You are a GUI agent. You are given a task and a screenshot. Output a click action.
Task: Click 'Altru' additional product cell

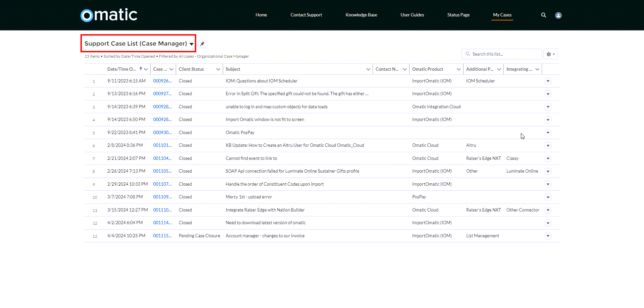(471, 145)
